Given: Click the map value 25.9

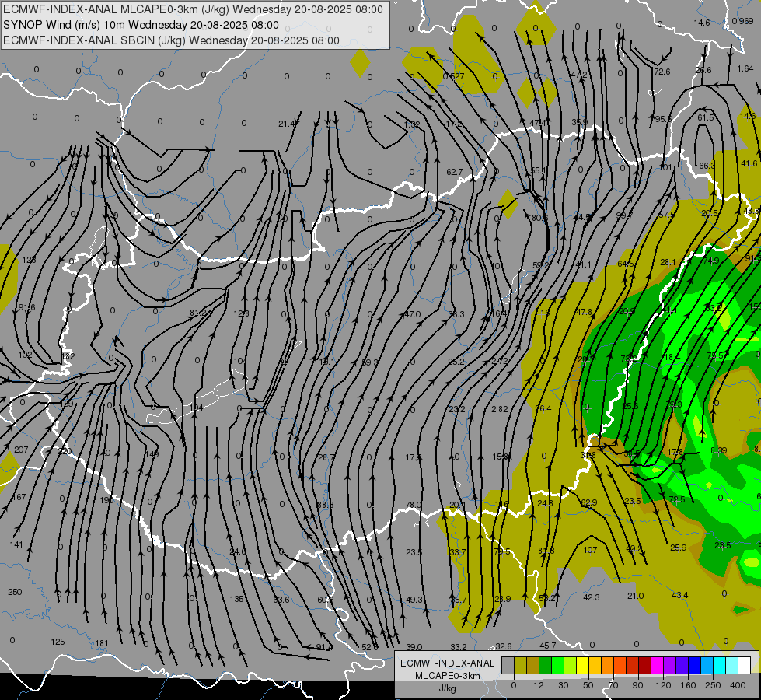Looking at the screenshot, I should [678, 548].
